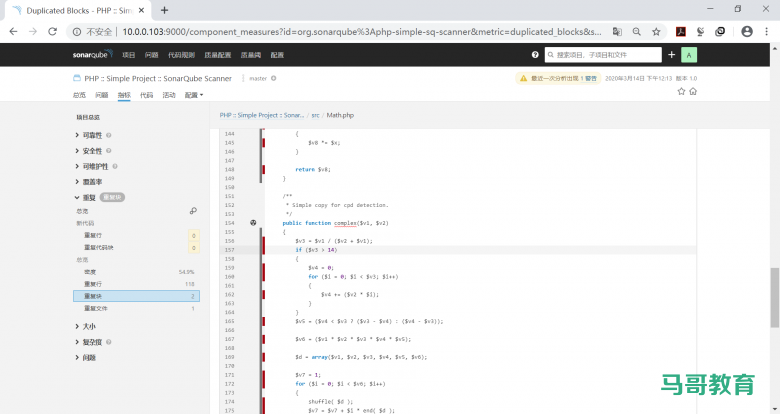The height and width of the screenshot is (414, 780).
Task: Open the red PDF extension icon
Action: 681,31
